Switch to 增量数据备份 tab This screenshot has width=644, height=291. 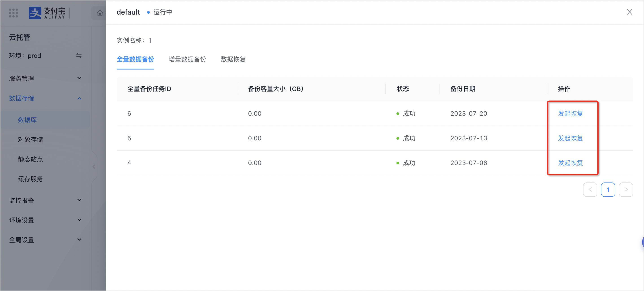tap(187, 59)
